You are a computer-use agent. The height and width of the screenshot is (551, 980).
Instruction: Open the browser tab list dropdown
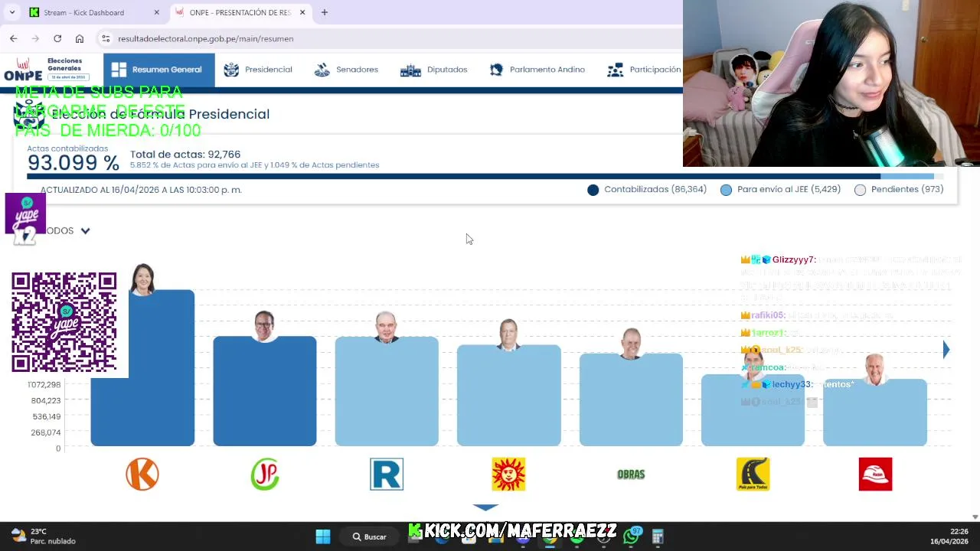click(12, 12)
